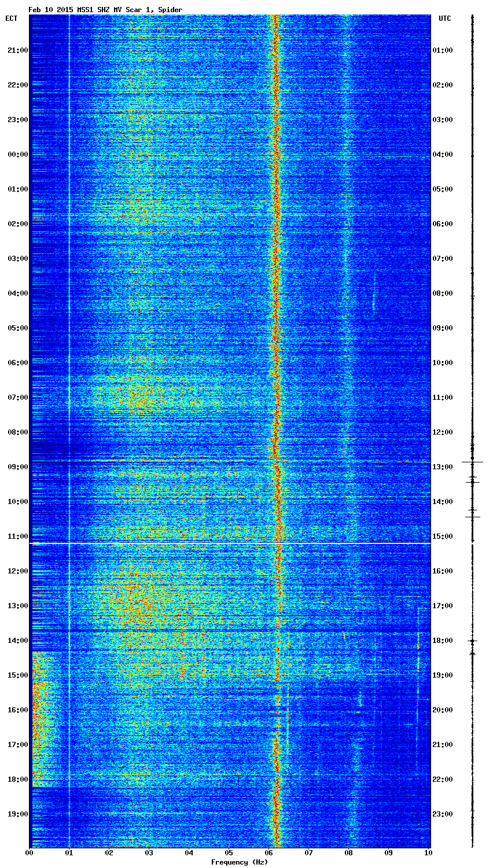Click the 'ECT' axis label
This screenshot has width=493, height=868.
[x=11, y=19]
